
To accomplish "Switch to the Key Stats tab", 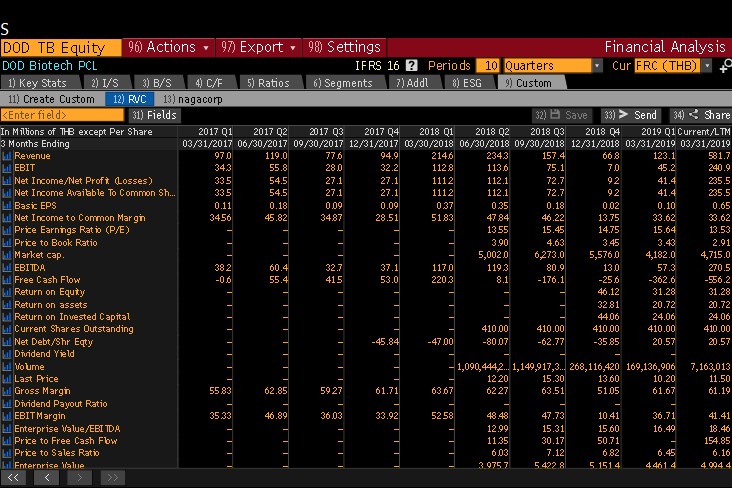I will coord(39,83).
